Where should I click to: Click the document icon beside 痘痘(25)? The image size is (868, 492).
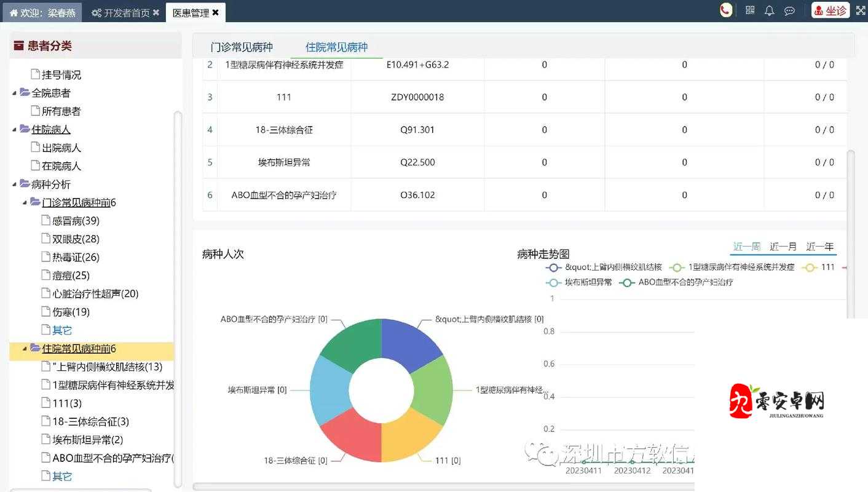[46, 275]
